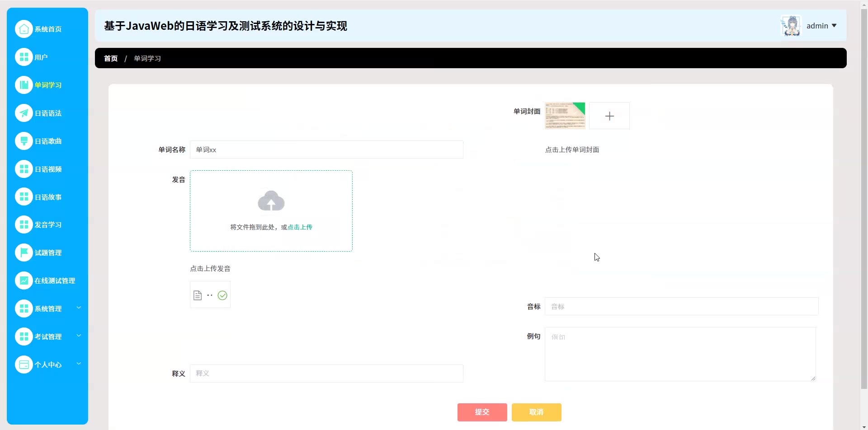Click 单词学习 in the breadcrumb

[x=147, y=59]
